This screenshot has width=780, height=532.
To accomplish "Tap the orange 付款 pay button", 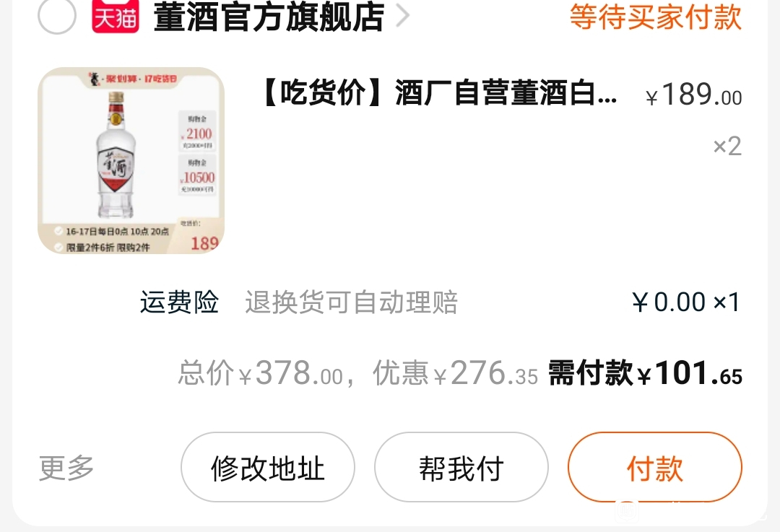I will point(654,467).
